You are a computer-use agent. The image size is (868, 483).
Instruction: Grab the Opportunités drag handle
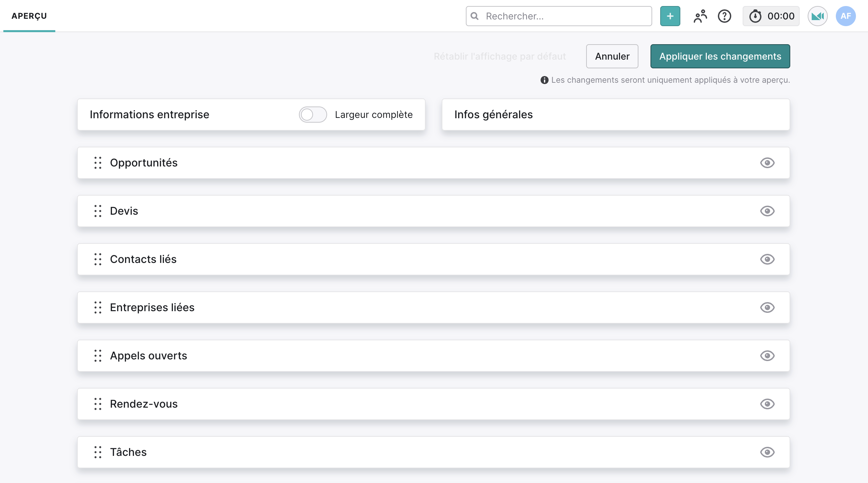click(98, 163)
